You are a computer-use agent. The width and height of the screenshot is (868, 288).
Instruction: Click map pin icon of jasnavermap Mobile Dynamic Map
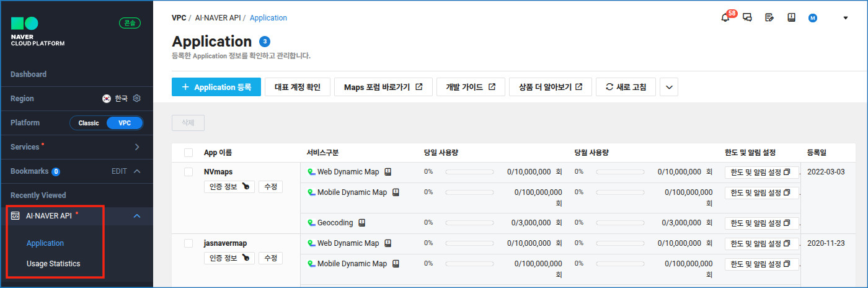(x=311, y=264)
